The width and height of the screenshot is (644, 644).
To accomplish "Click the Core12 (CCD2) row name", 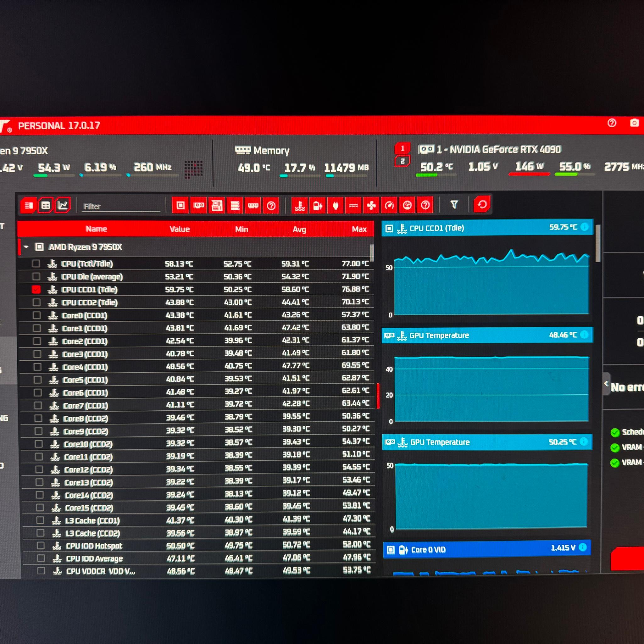I will (88, 469).
